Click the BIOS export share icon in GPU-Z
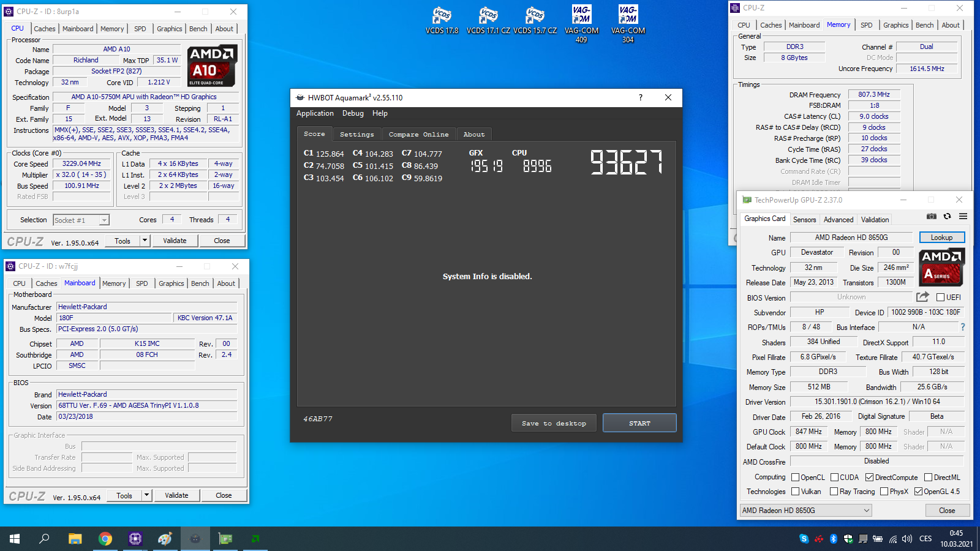 922,297
